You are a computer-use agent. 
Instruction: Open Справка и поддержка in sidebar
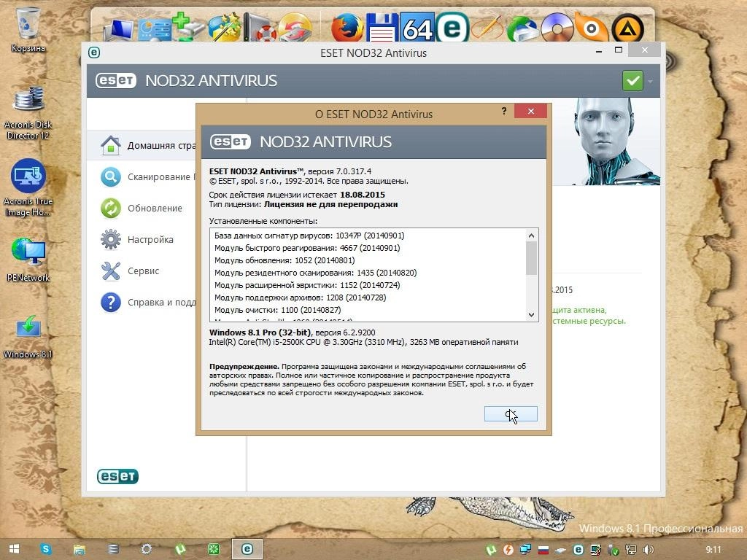click(x=148, y=303)
